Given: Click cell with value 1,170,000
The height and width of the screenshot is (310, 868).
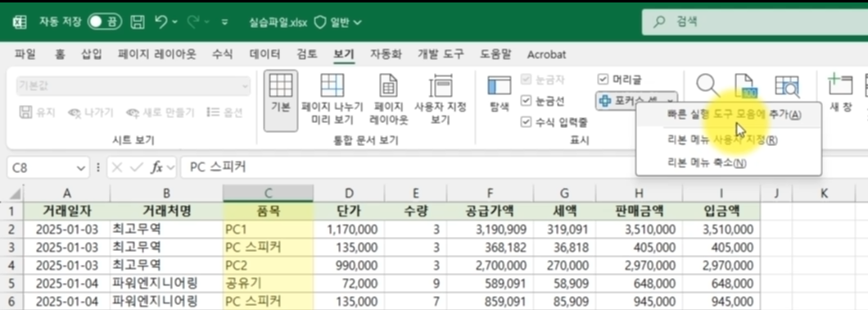Looking at the screenshot, I should point(349,229).
